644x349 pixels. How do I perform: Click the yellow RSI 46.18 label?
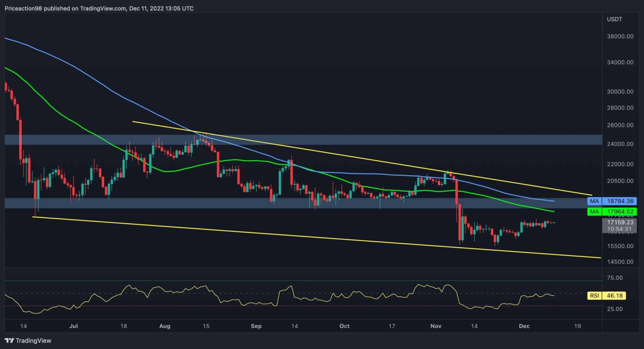[607, 296]
